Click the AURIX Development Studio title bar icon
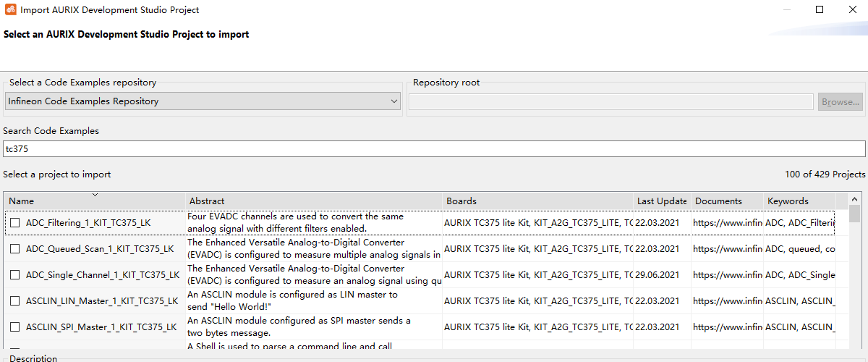This screenshot has height=362, width=868. 10,10
